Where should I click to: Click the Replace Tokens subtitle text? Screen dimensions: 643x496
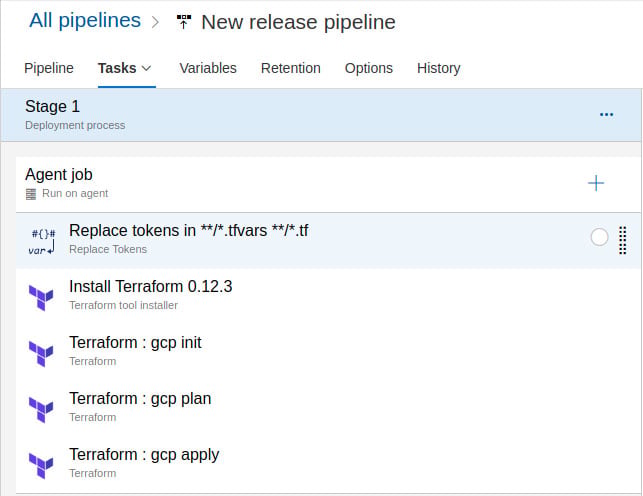[108, 249]
